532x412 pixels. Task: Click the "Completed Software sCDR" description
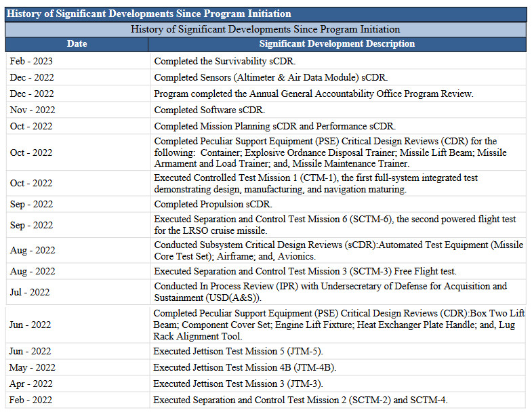pyautogui.click(x=210, y=110)
